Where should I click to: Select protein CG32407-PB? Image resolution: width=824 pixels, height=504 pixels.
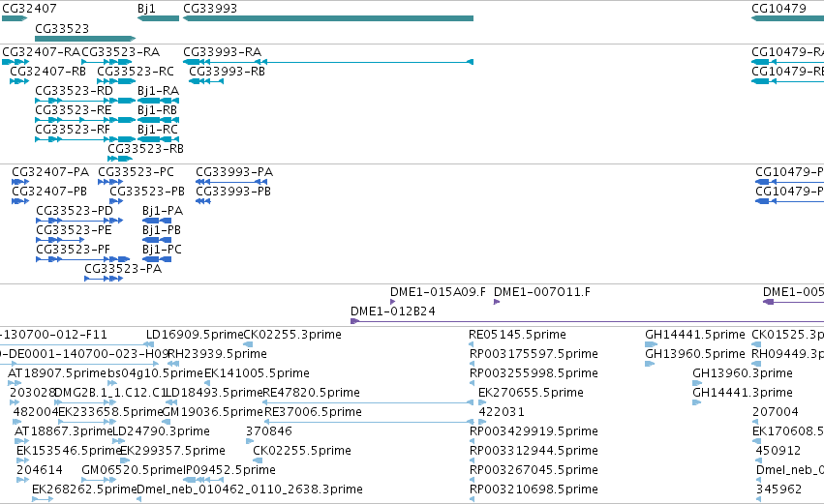click(20, 201)
